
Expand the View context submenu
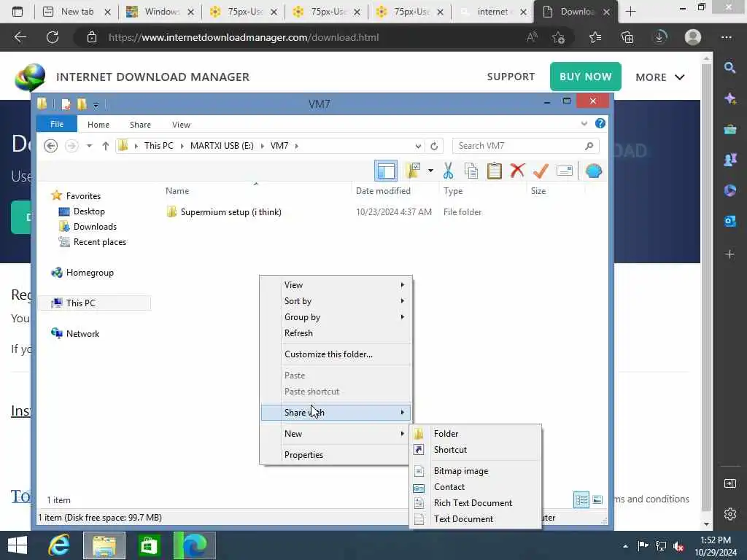coord(336,285)
